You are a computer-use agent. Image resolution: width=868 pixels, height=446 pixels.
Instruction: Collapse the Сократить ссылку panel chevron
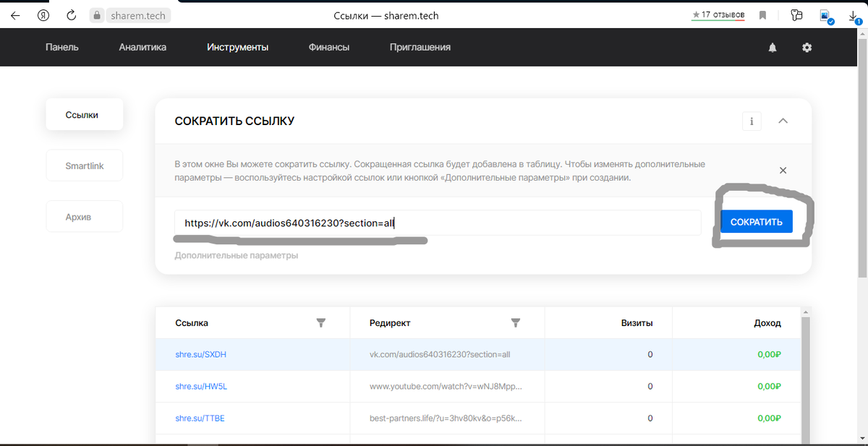pos(783,121)
